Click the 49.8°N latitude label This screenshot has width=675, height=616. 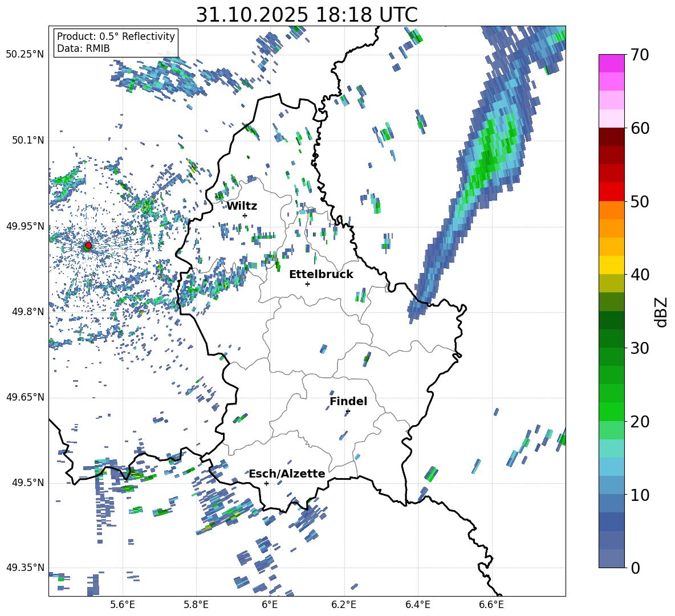coord(27,312)
